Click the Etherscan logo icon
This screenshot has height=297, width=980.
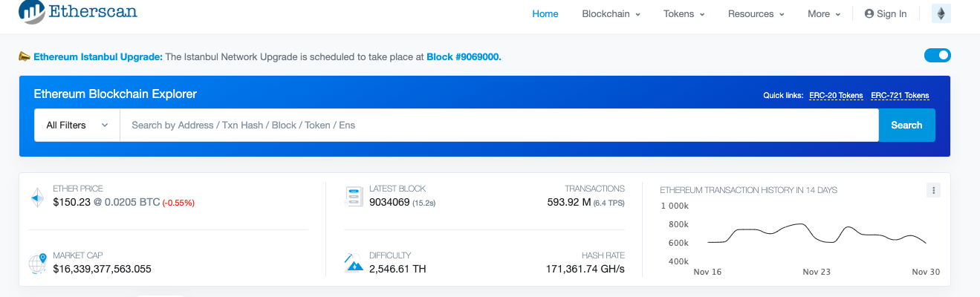point(31,11)
